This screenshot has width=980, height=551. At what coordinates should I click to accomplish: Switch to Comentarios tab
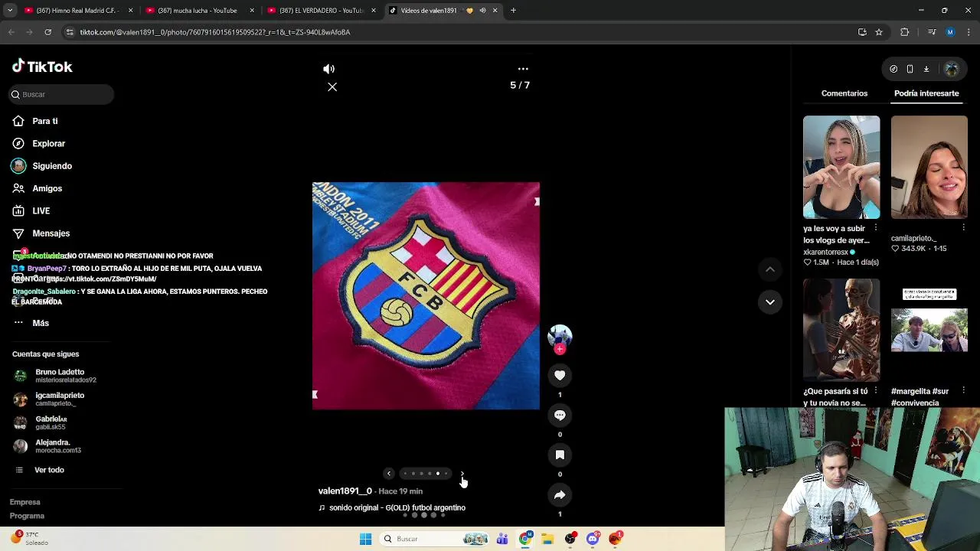coord(844,93)
